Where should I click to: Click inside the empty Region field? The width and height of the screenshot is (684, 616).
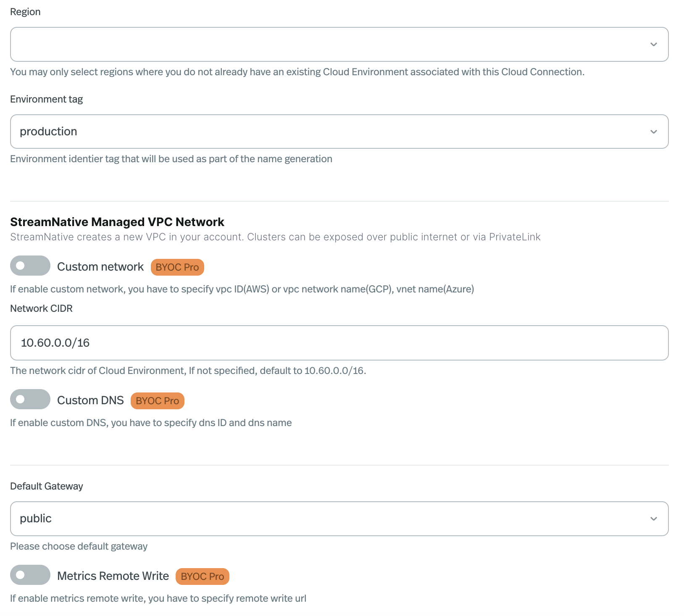coord(294,44)
